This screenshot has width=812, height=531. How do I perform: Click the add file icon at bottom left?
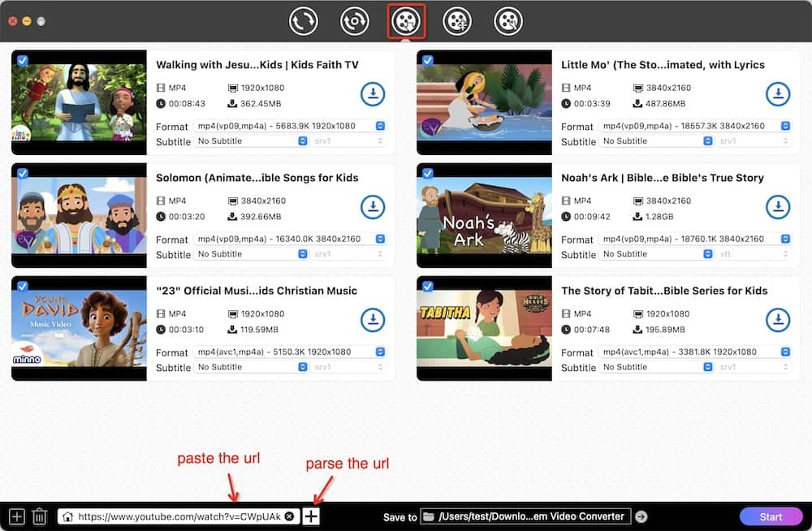[x=16, y=516]
